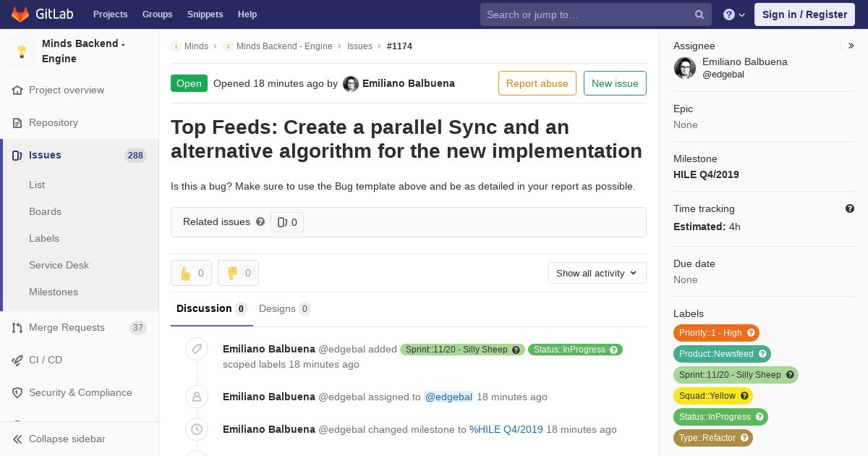Open the %HILE Q4/2019 milestone link
Image resolution: width=868 pixels, height=456 pixels.
click(506, 429)
